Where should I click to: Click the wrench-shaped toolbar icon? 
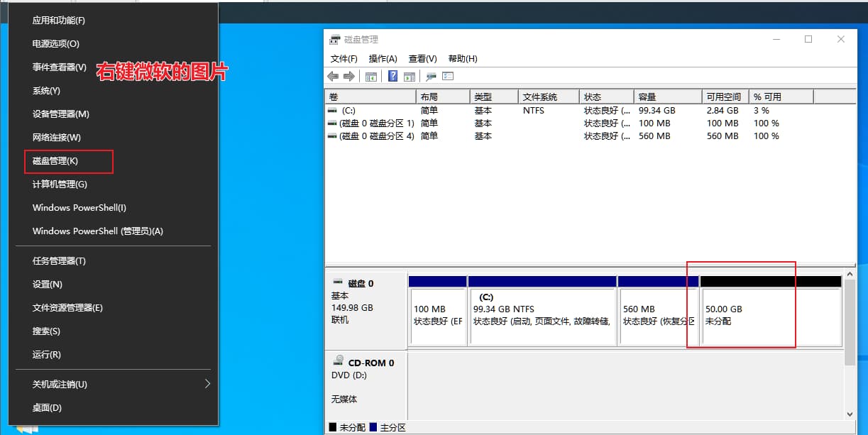[x=431, y=76]
